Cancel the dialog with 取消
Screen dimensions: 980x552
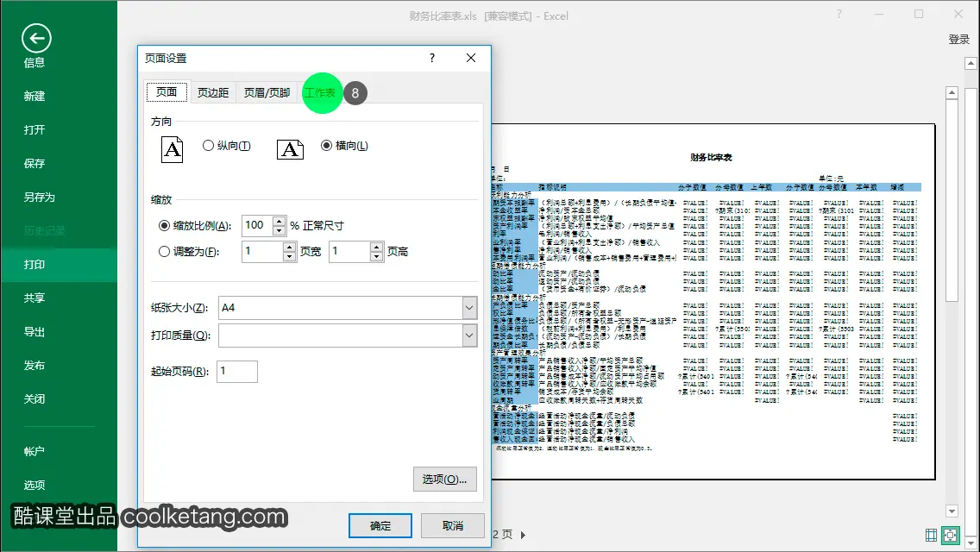453,526
